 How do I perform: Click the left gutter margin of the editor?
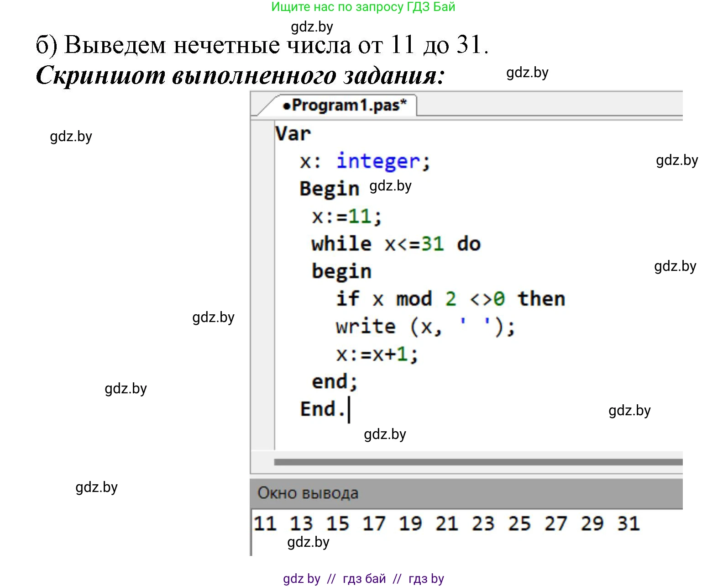pyautogui.click(x=262, y=283)
